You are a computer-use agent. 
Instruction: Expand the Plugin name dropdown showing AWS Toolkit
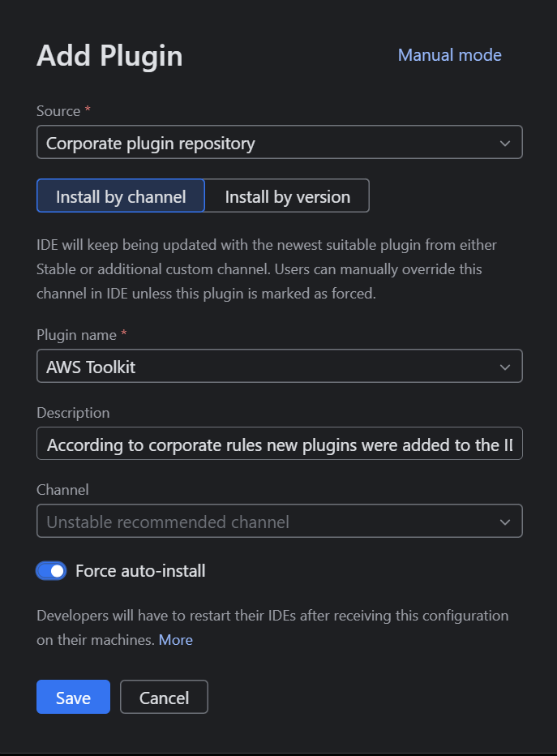(280, 366)
